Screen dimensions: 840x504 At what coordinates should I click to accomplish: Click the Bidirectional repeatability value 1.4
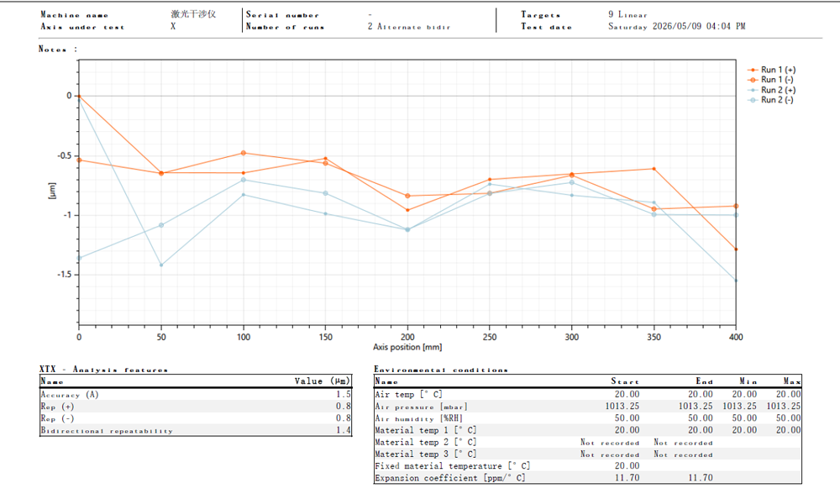click(x=344, y=430)
